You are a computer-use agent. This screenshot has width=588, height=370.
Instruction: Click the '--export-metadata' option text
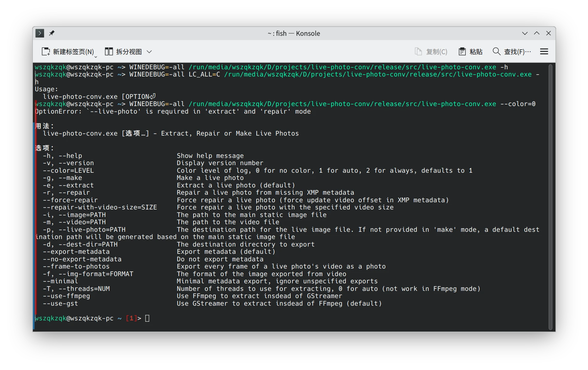(76, 251)
